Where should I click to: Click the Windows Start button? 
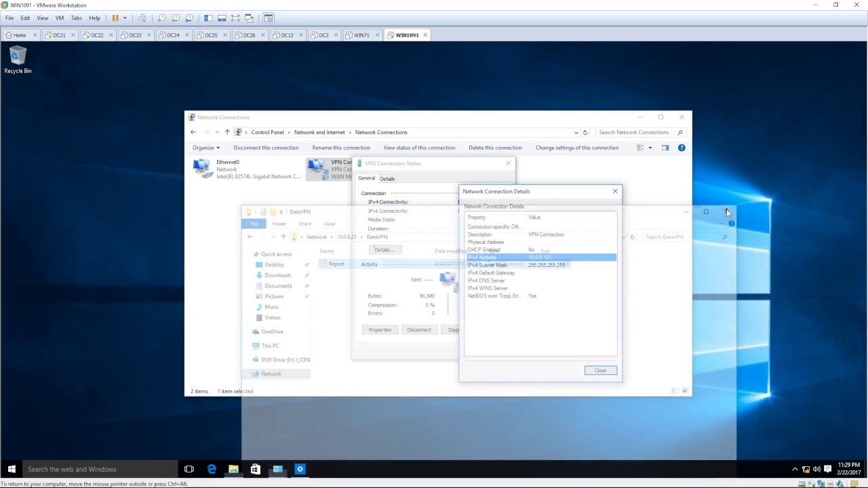12,469
